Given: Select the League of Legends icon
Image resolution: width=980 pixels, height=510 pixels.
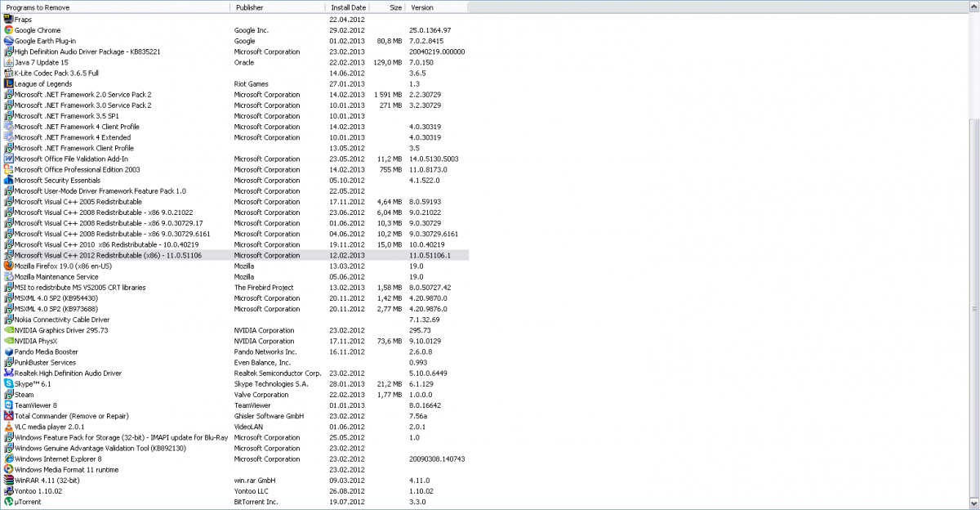Looking at the screenshot, I should pos(8,83).
